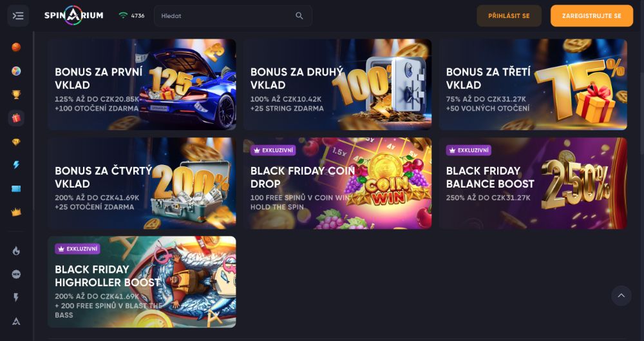Image resolution: width=644 pixels, height=341 pixels.
Task: Click the Spinarium logo
Action: tap(73, 15)
